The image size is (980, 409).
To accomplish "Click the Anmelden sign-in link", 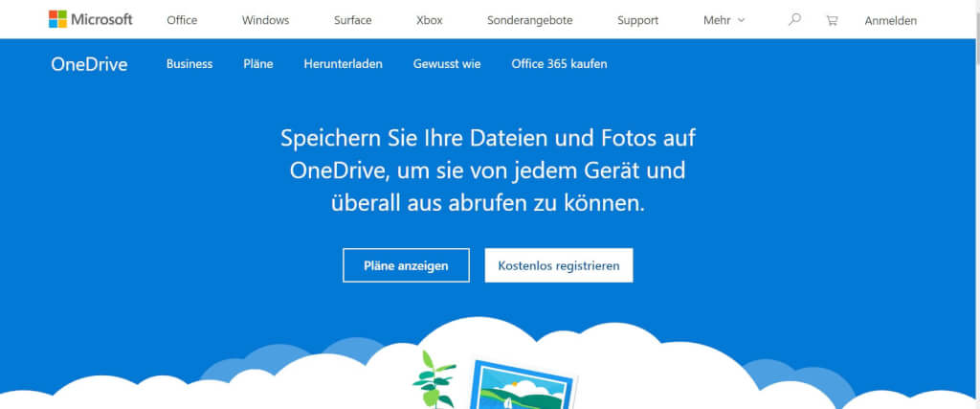I will 891,21.
